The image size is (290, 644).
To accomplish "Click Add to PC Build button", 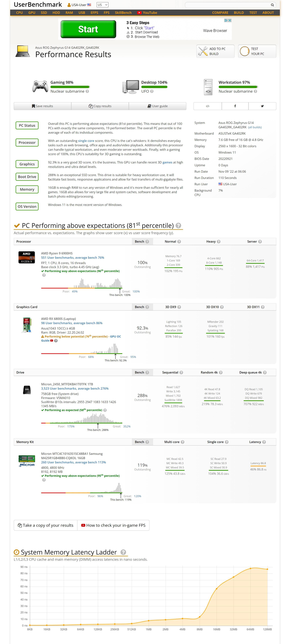I will [x=215, y=51].
